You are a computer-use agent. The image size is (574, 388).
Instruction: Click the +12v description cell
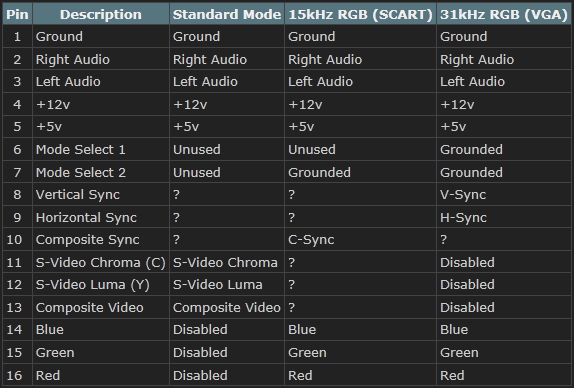[x=101, y=104]
